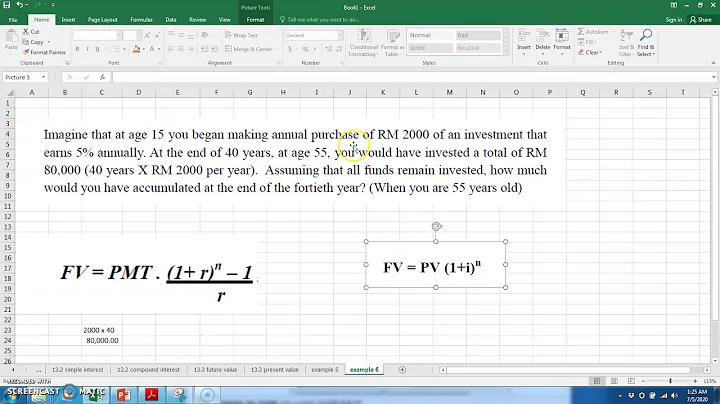This screenshot has width=720, height=404.
Task: Toggle Center alignment
Action: coord(181,49)
